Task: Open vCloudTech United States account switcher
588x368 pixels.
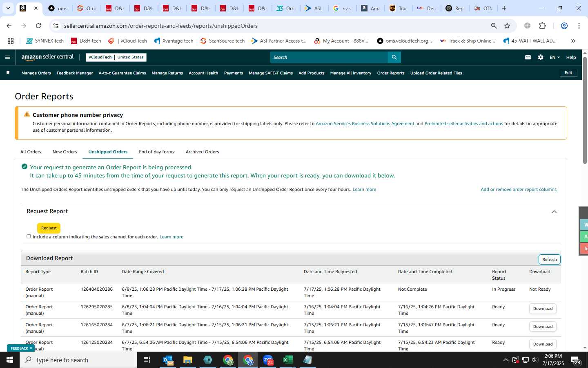Action: (x=116, y=57)
